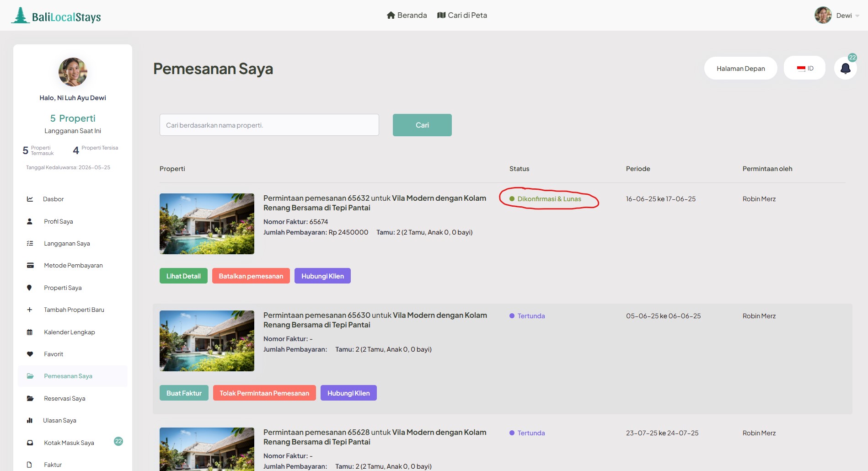
Task: Click period 23-07-25 ke 24-07-25
Action: 662,433
